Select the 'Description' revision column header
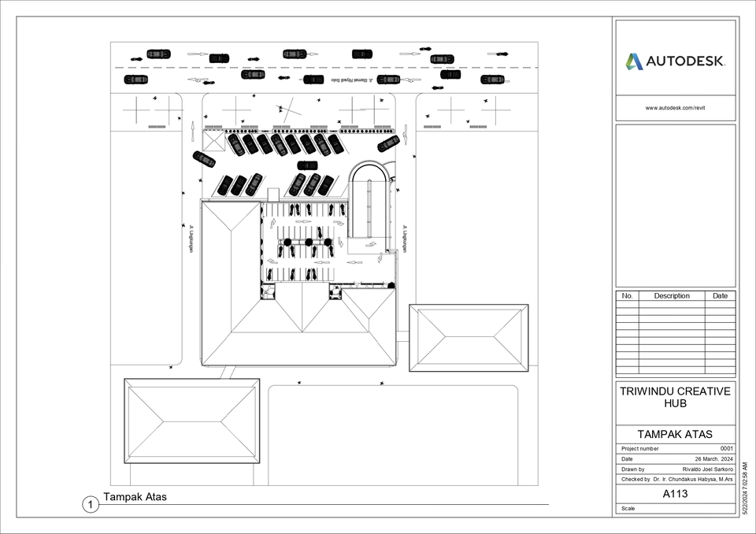The height and width of the screenshot is (534, 756). point(672,295)
